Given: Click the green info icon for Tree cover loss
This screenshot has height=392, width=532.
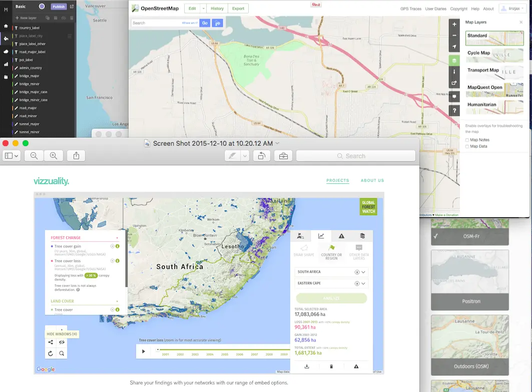Looking at the screenshot, I should pyautogui.click(x=118, y=261).
